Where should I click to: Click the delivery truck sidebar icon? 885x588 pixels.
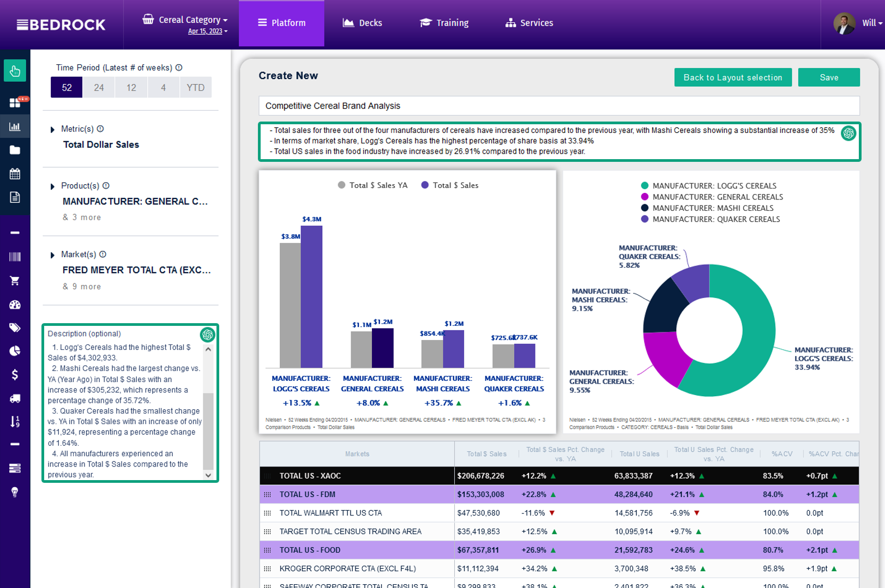pyautogui.click(x=15, y=398)
